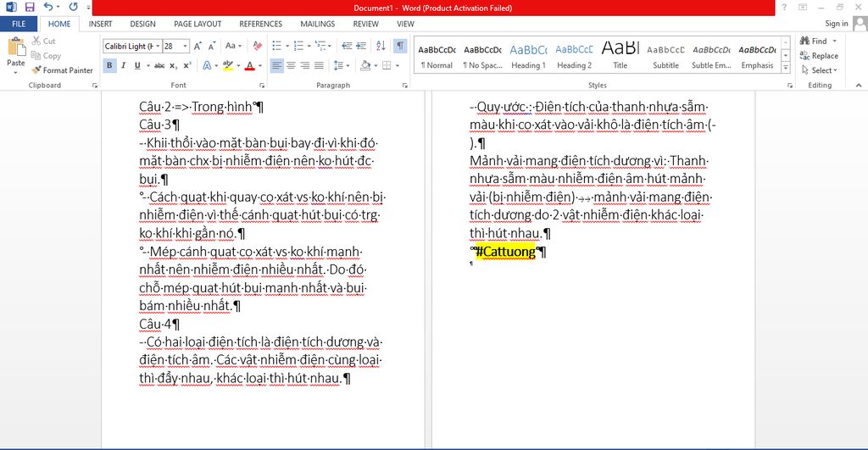Open Word Help question mark icon
The height and width of the screenshot is (450, 868).
[784, 7]
